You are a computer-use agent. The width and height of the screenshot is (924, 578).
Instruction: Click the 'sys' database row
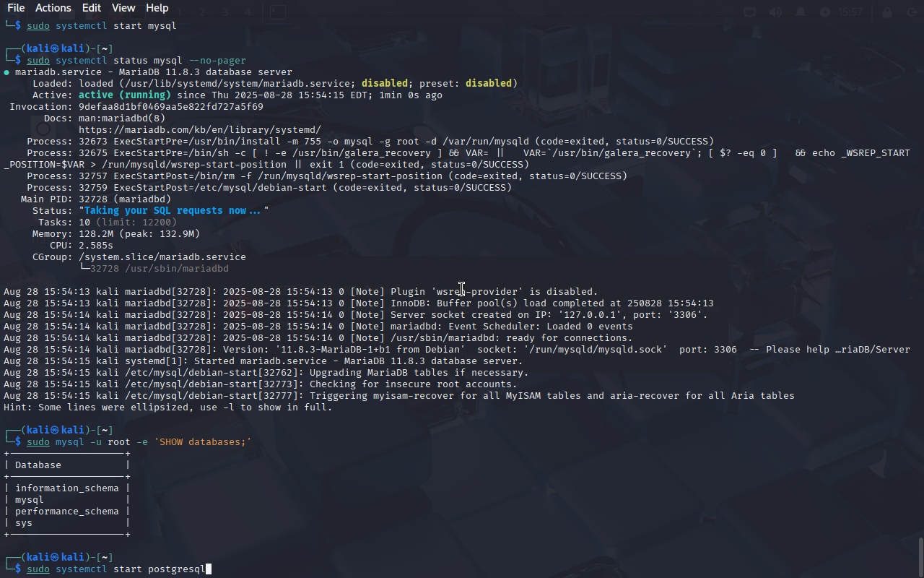click(x=24, y=522)
